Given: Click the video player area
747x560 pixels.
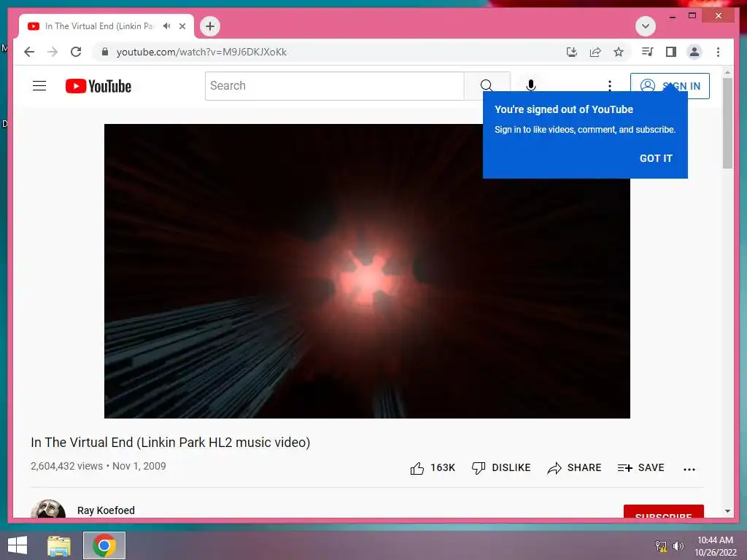Looking at the screenshot, I should pos(367,271).
